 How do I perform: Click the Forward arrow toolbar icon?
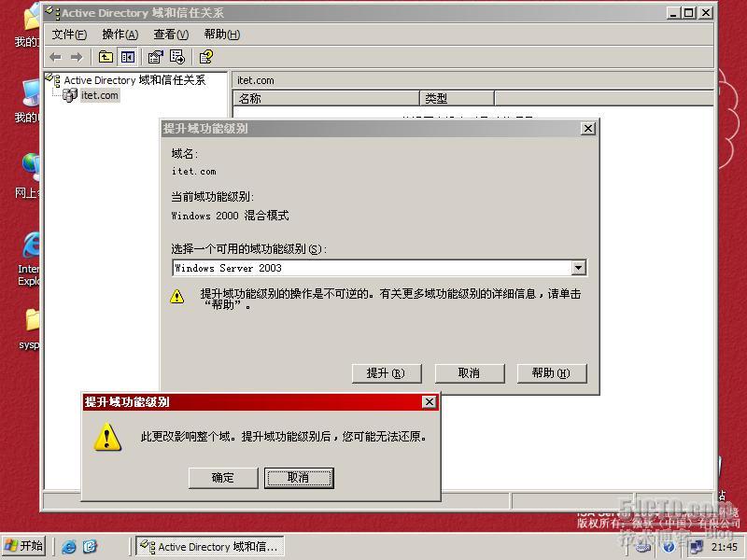click(77, 57)
